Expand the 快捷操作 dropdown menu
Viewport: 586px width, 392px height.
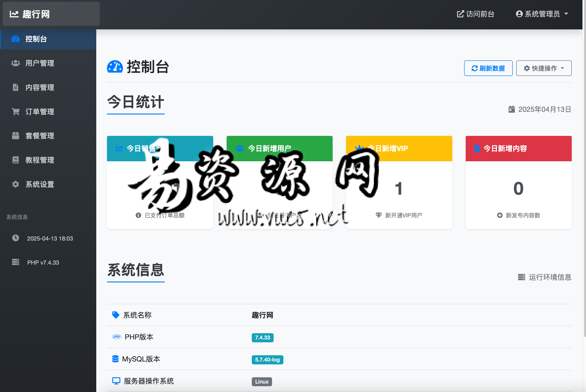tap(543, 68)
